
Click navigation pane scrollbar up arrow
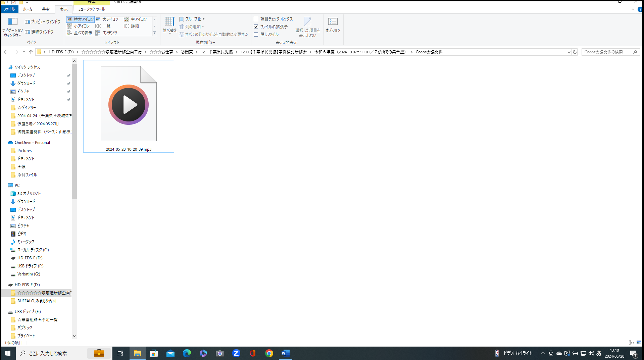tap(74, 61)
